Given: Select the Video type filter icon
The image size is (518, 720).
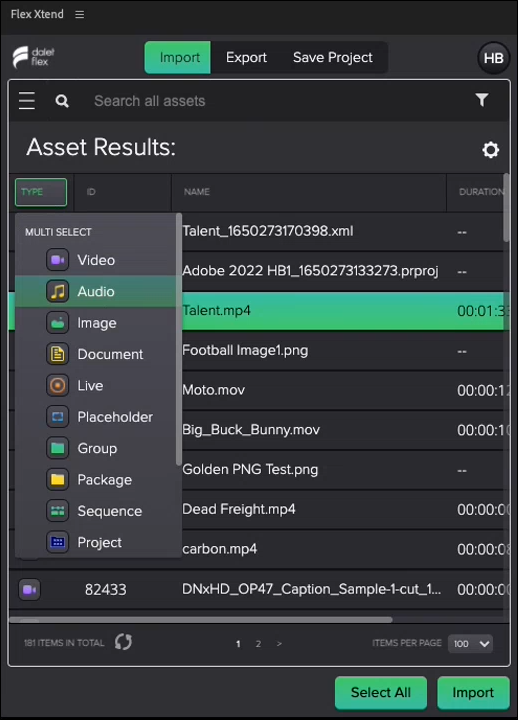Looking at the screenshot, I should pos(57,260).
